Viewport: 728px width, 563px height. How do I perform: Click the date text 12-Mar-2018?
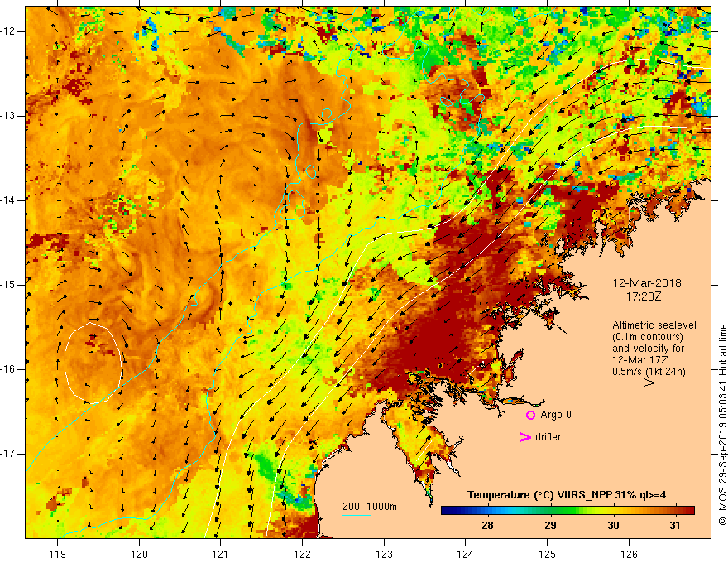click(x=647, y=283)
